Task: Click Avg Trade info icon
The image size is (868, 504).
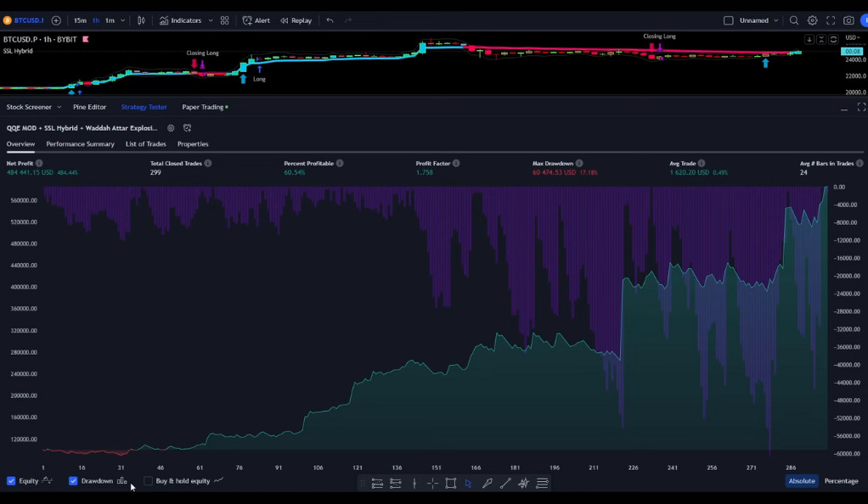Action: click(x=702, y=163)
